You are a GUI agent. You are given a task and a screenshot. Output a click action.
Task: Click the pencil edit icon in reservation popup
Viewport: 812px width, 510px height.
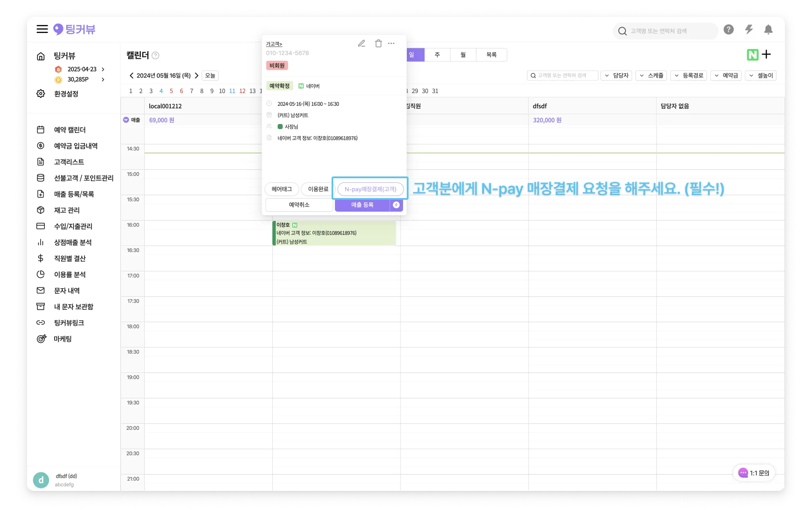click(362, 44)
